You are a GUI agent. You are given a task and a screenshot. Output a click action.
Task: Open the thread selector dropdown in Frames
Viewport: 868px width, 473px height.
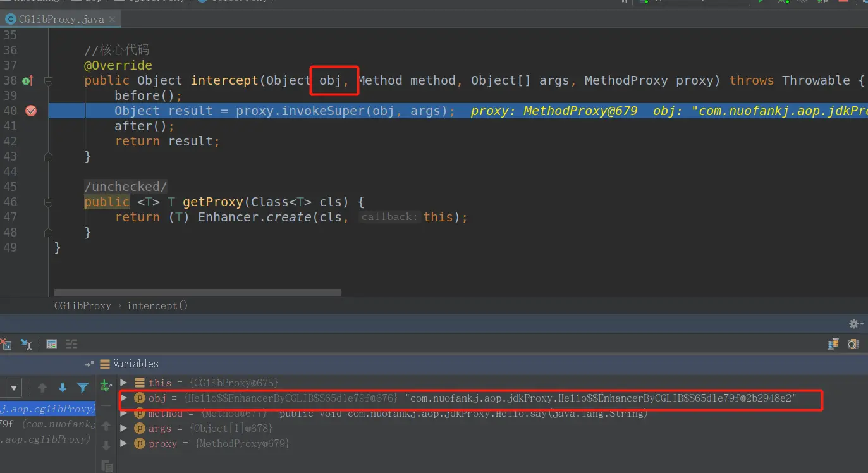[14, 388]
